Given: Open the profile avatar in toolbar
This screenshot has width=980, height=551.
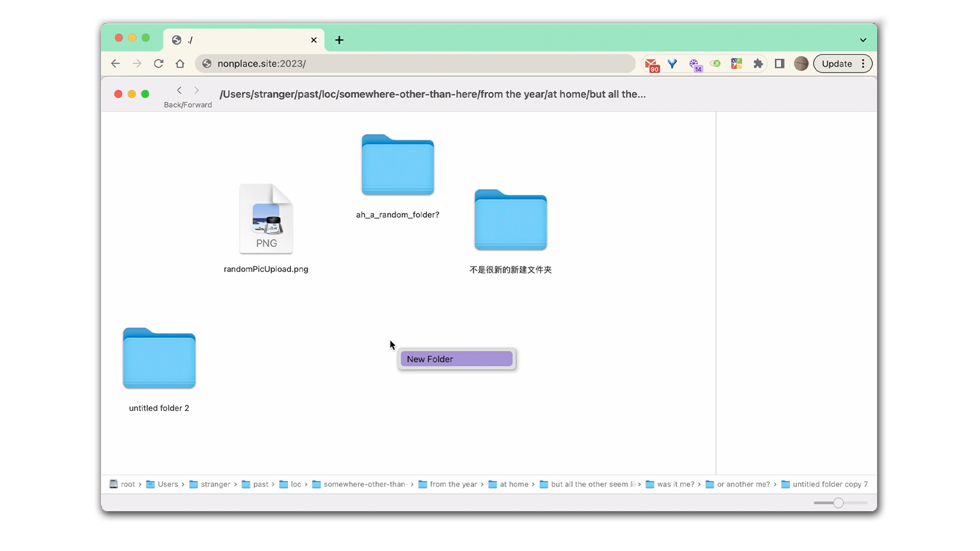Looking at the screenshot, I should 801,64.
